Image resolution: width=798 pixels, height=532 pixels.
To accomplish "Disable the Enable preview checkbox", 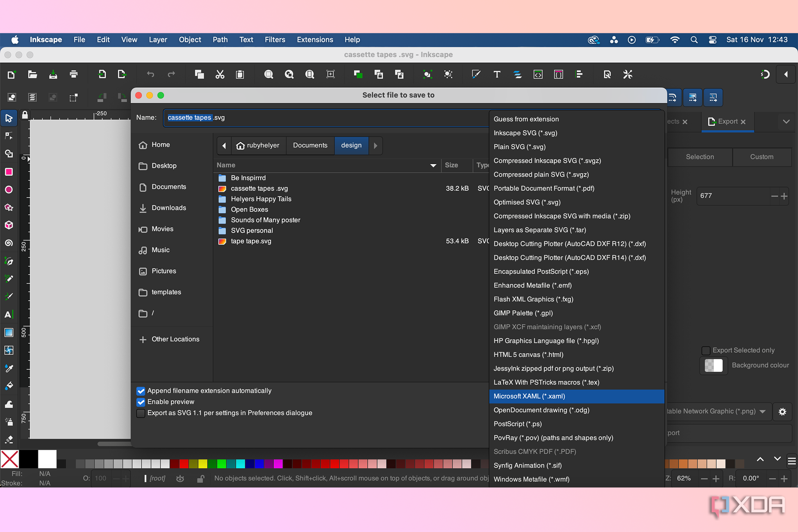I will [x=141, y=402].
